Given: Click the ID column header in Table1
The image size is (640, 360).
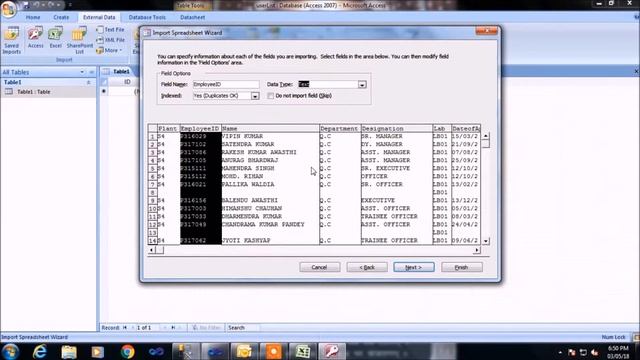Looking at the screenshot, I should click(x=127, y=82).
